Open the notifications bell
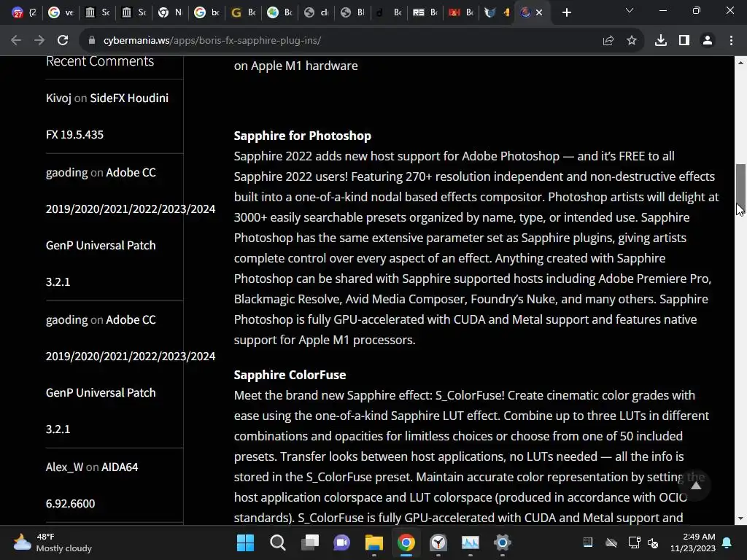Image resolution: width=747 pixels, height=560 pixels. [x=727, y=542]
